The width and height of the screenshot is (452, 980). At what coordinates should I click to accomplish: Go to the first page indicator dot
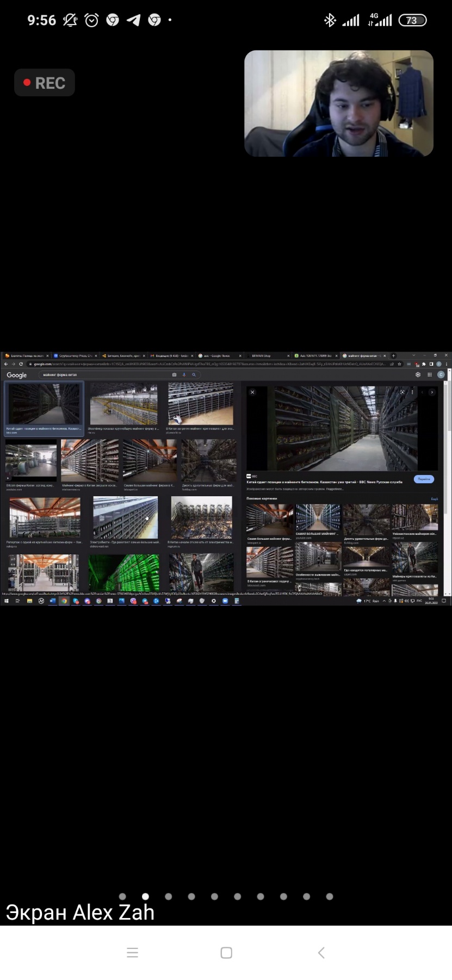[x=122, y=896]
